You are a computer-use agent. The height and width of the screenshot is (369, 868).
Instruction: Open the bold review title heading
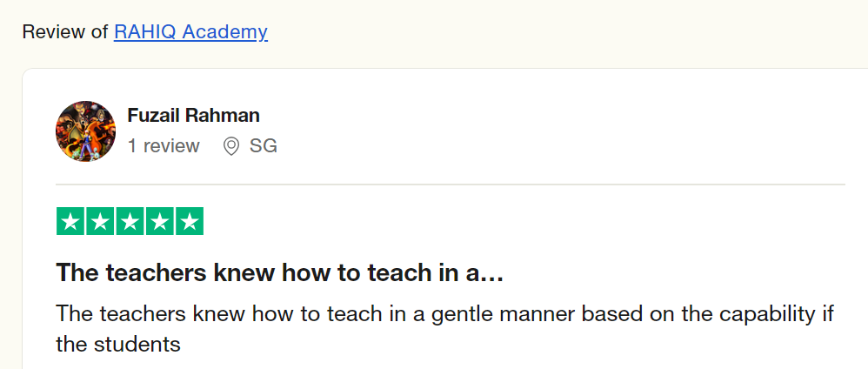pyautogui.click(x=278, y=272)
